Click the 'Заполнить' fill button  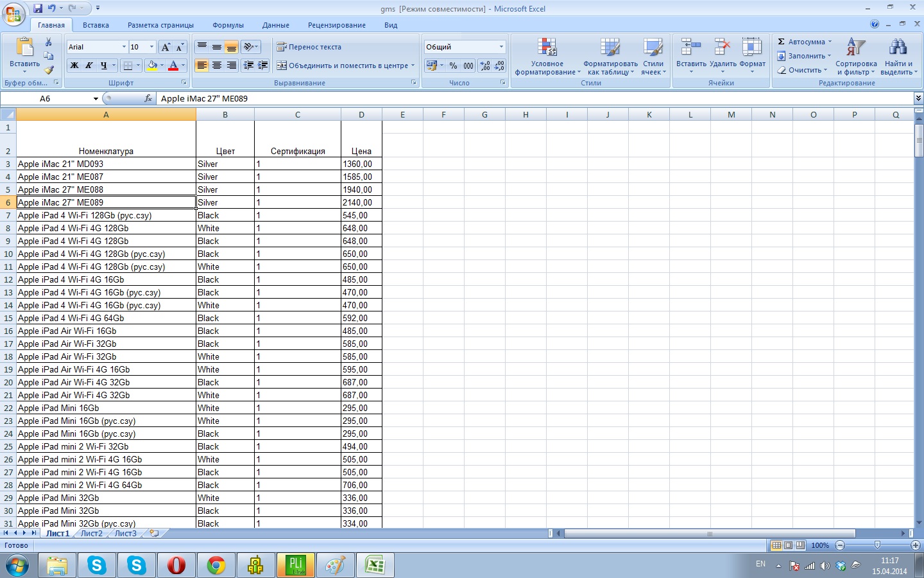click(x=803, y=56)
